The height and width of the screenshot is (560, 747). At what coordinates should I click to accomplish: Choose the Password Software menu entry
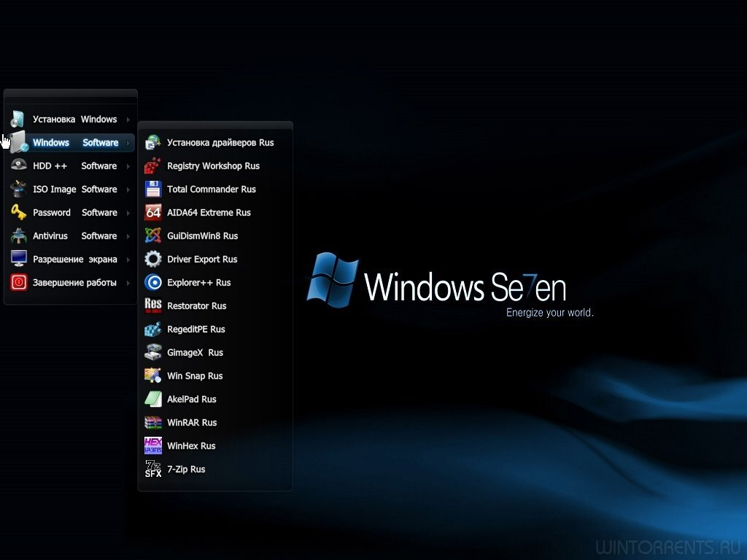coord(71,212)
